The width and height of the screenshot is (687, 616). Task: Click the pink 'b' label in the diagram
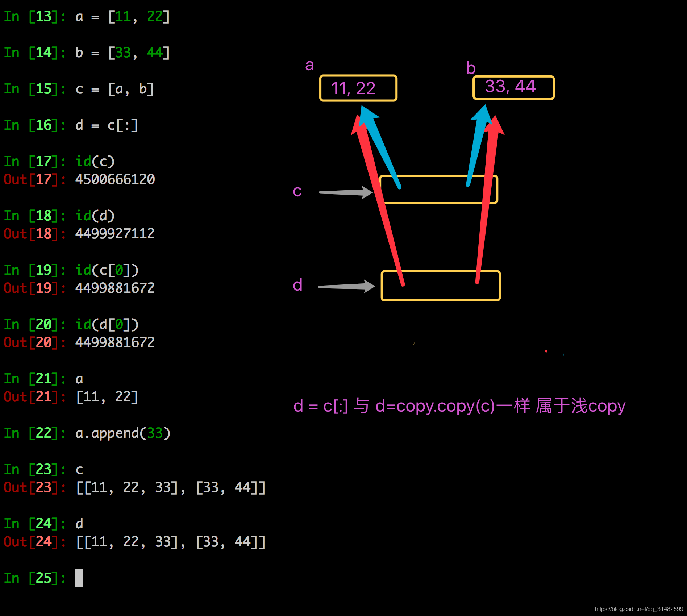click(x=471, y=68)
